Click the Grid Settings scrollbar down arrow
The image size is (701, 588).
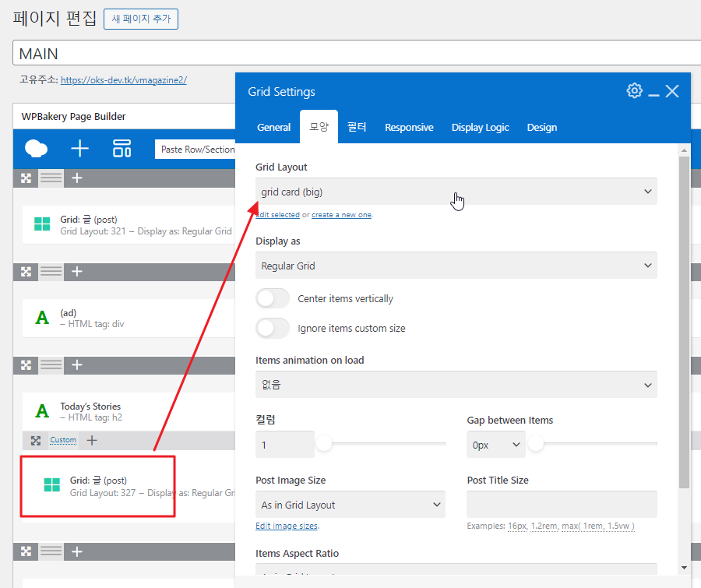684,568
